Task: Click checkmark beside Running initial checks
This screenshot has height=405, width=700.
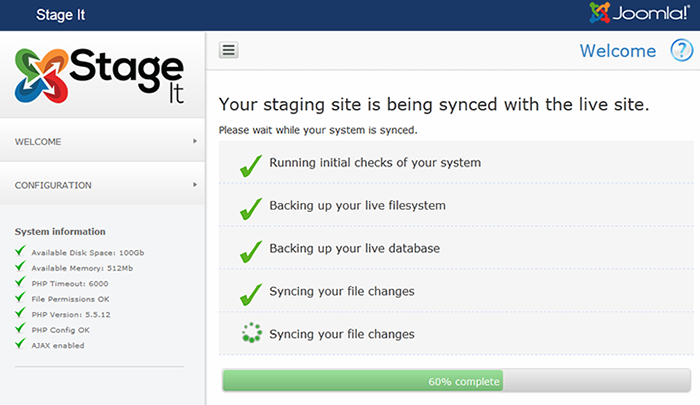Action: point(251,166)
